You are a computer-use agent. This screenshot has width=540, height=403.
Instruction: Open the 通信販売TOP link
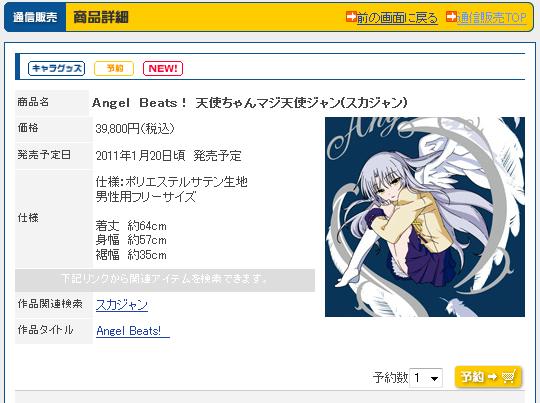(x=491, y=18)
